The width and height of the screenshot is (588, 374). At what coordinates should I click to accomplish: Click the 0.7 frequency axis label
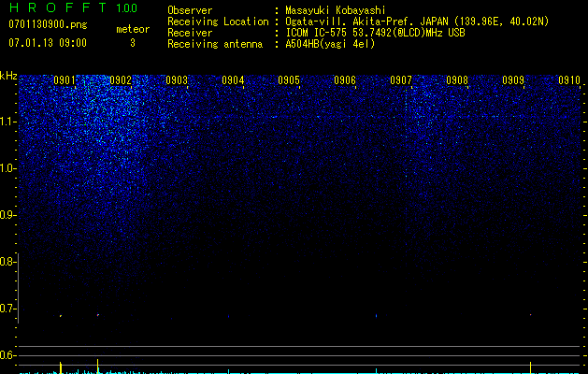pos(7,309)
